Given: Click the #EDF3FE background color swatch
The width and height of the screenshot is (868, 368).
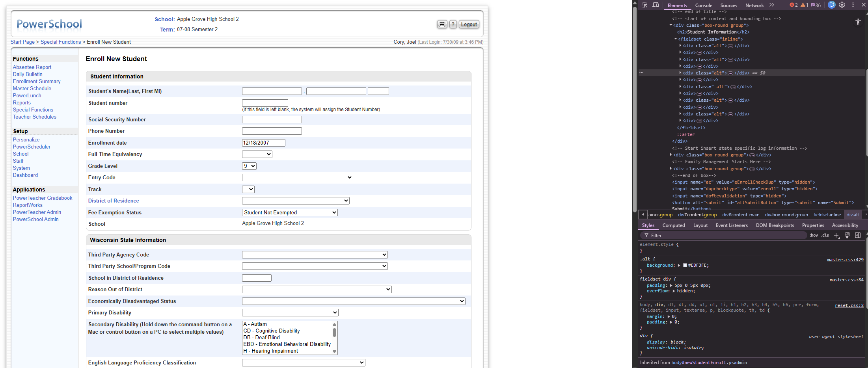Looking at the screenshot, I should coord(685,266).
